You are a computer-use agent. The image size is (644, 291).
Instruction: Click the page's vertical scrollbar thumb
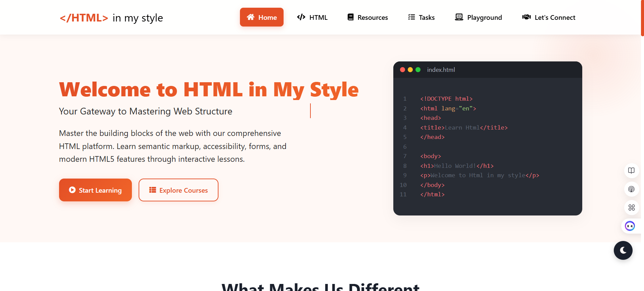point(642,18)
